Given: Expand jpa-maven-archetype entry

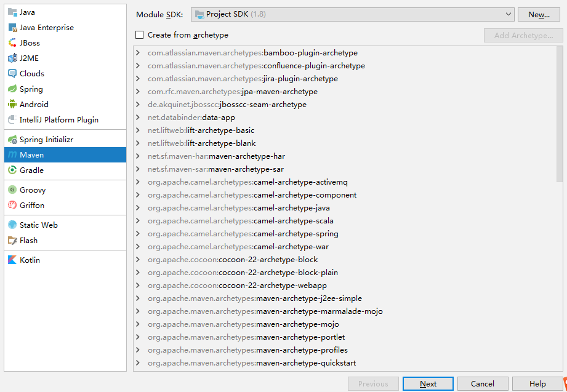Looking at the screenshot, I should tap(138, 92).
